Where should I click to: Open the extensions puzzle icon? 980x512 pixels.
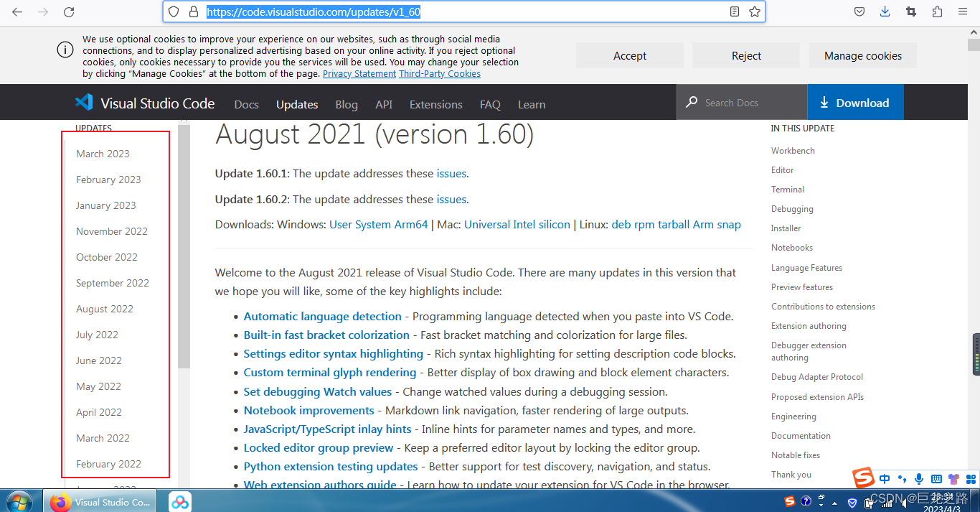pos(937,11)
